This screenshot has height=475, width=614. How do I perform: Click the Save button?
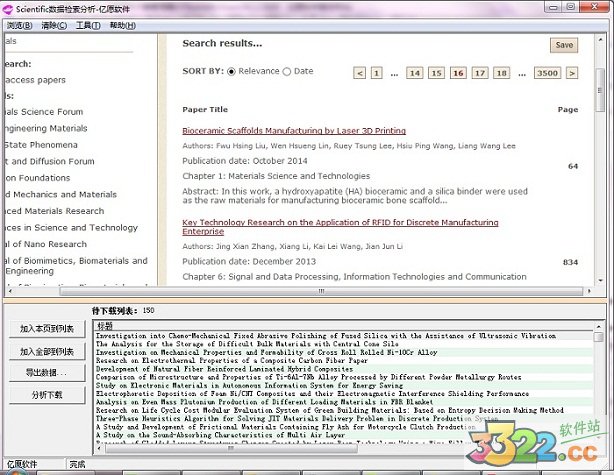point(564,45)
